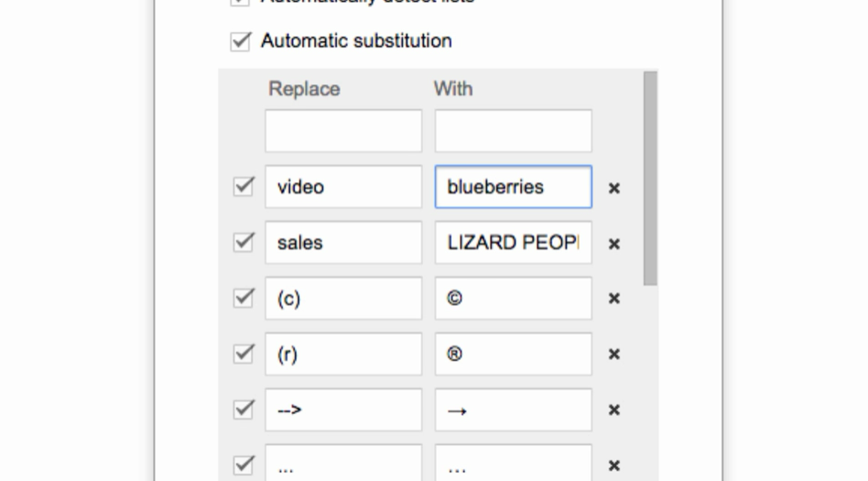Click the substitution list scrollbar
868x481 pixels.
point(650,179)
